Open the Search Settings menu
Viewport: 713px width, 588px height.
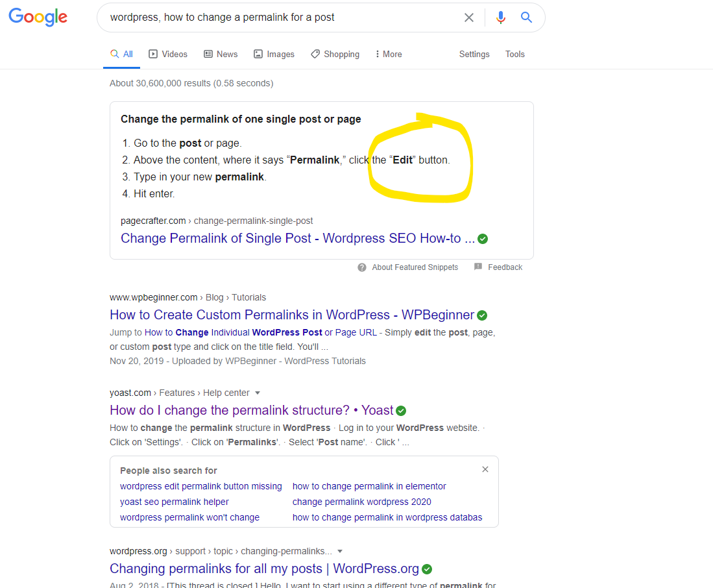[x=474, y=55]
